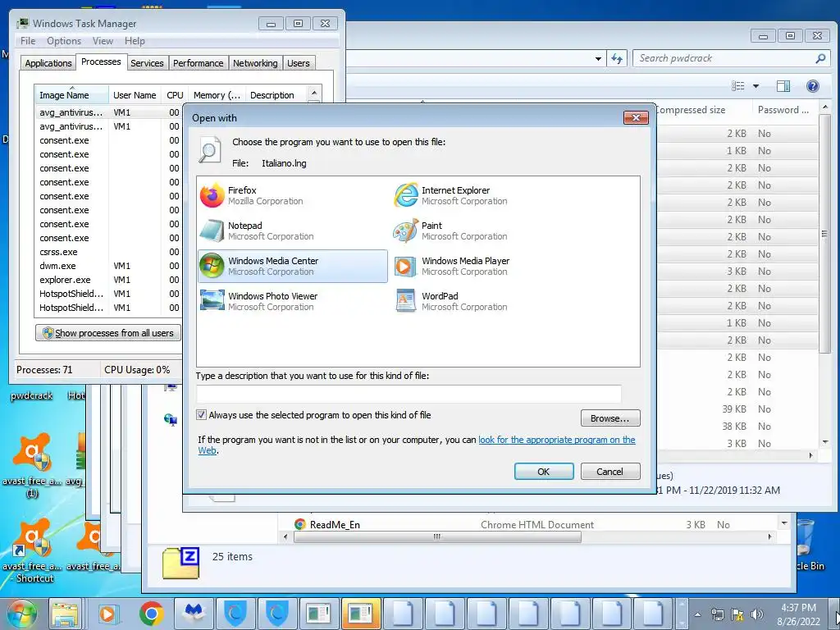Select Windows Media Center program entry
The image size is (840, 630).
tap(293, 266)
